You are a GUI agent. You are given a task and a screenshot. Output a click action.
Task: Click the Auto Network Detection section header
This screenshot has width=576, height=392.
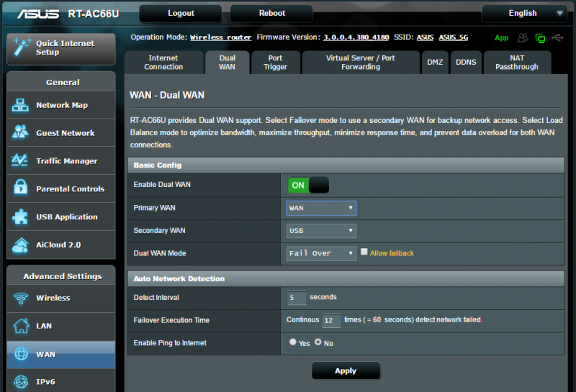tap(346, 278)
